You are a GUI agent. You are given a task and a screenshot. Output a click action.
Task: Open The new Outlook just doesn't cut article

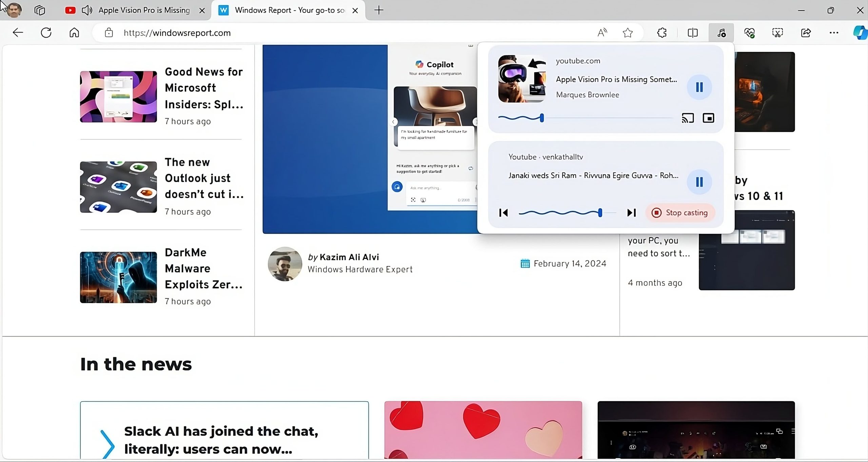tap(204, 178)
